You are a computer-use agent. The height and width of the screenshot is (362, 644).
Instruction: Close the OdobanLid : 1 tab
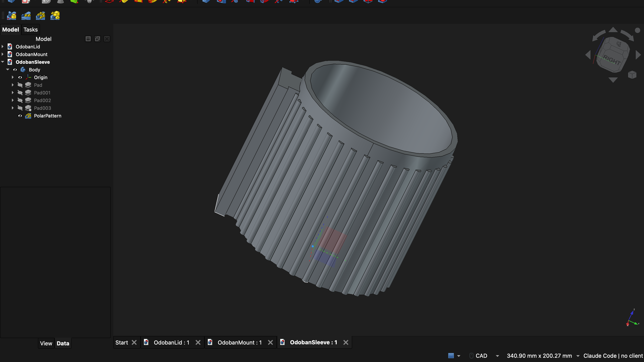[x=198, y=342]
